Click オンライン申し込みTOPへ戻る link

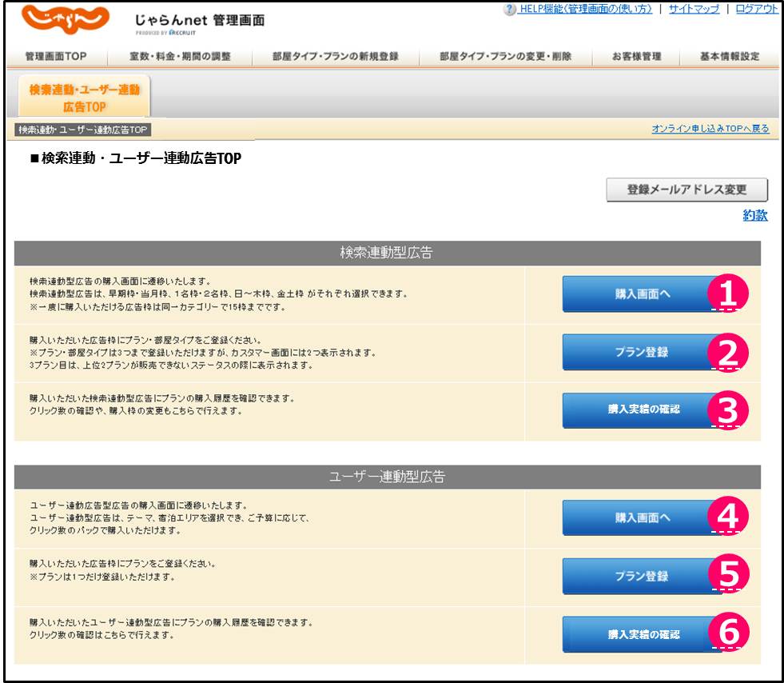(710, 129)
